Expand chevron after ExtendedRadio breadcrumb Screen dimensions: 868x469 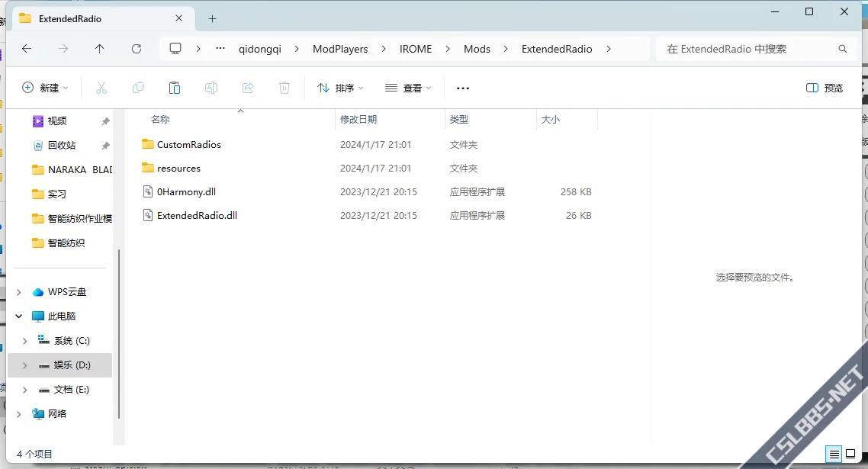[x=609, y=49]
